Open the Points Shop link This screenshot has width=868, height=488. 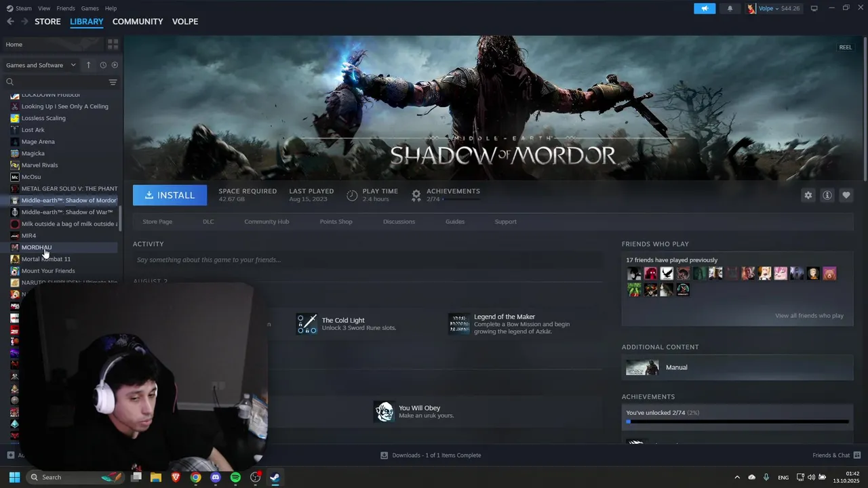[336, 222]
